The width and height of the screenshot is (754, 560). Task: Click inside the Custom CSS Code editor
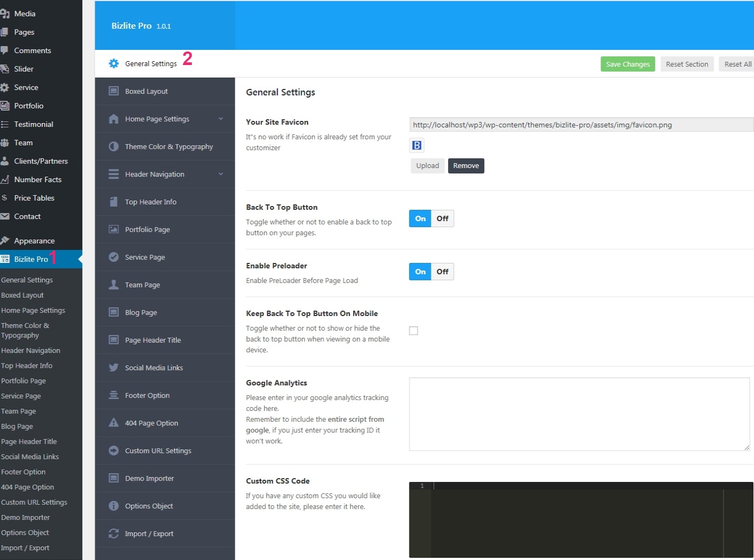point(582,520)
